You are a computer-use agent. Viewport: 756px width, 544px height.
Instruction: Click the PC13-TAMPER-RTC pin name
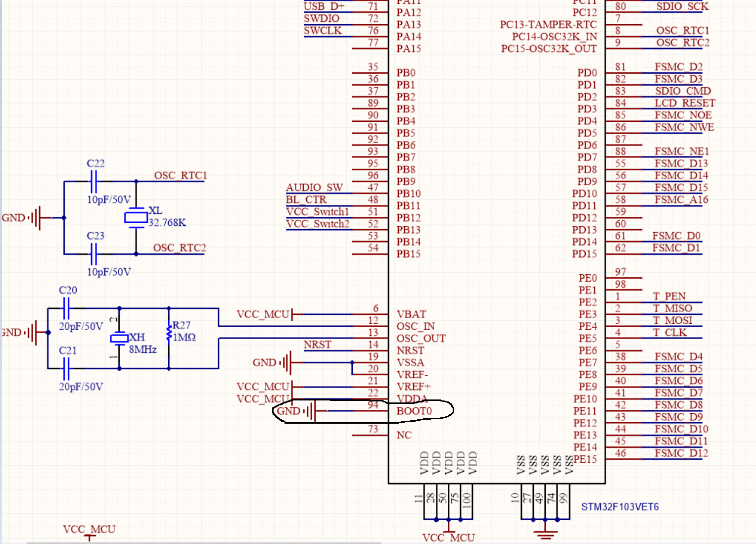[548, 24]
